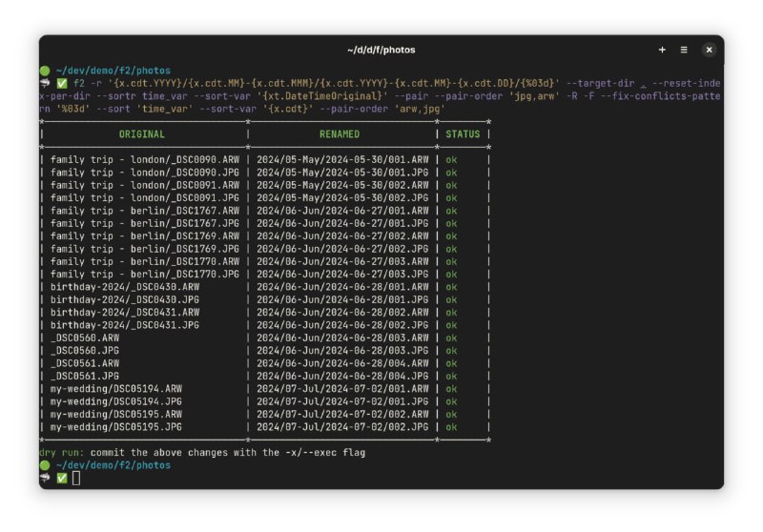The image size is (763, 532).
Task: Click the STATUS column header
Action: coord(463,134)
